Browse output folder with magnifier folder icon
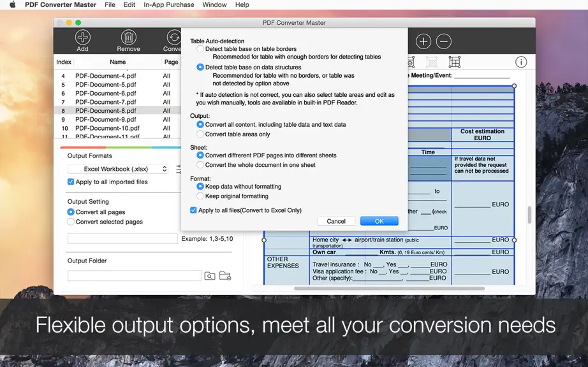588x367 pixels. tap(210, 276)
